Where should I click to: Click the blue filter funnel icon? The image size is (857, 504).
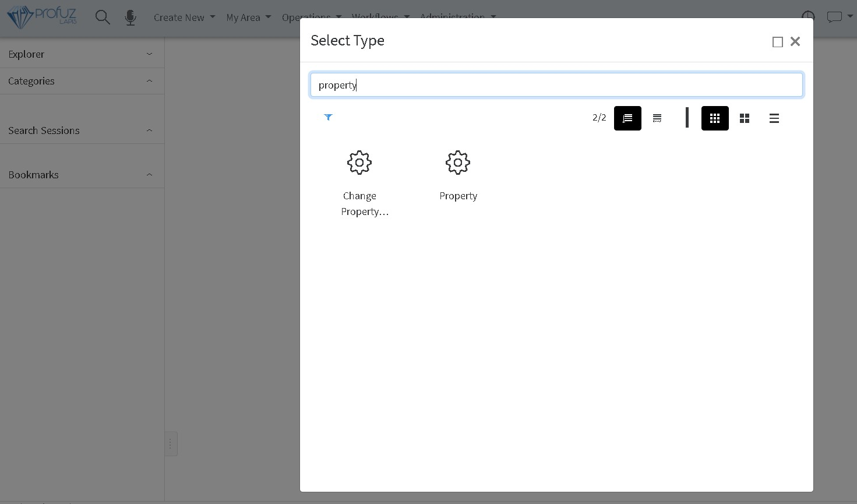[328, 118]
